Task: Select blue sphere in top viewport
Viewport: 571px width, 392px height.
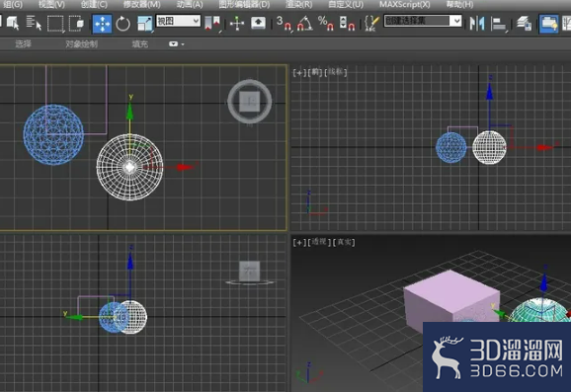Action: tap(53, 134)
